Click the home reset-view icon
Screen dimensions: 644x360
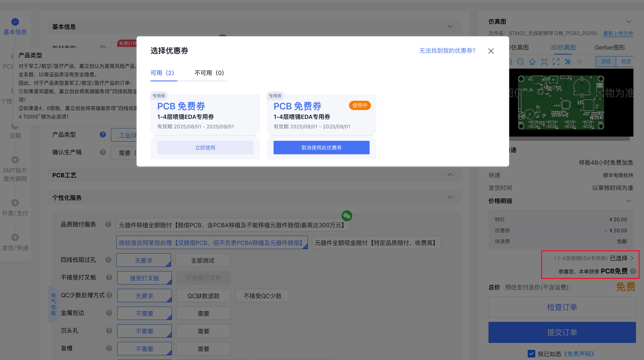click(532, 62)
